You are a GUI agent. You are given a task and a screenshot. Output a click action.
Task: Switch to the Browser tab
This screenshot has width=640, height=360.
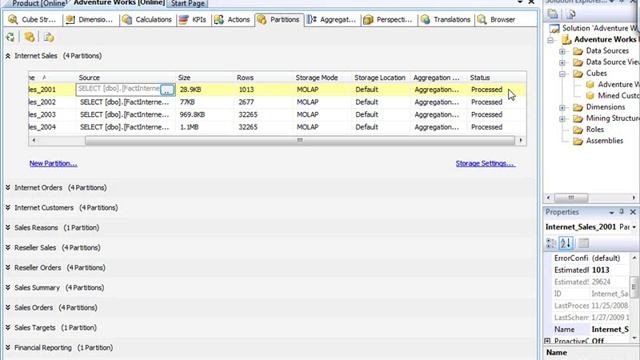point(497,20)
